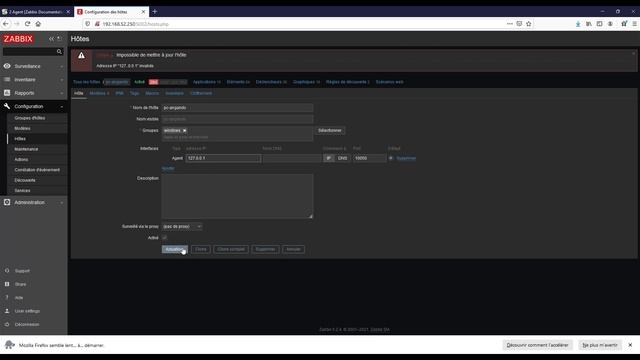Go back with the browser back arrow

point(6,24)
